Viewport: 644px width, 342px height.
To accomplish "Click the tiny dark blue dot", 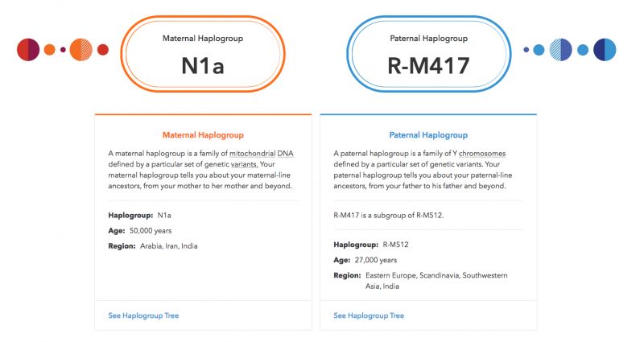I will point(526,50).
